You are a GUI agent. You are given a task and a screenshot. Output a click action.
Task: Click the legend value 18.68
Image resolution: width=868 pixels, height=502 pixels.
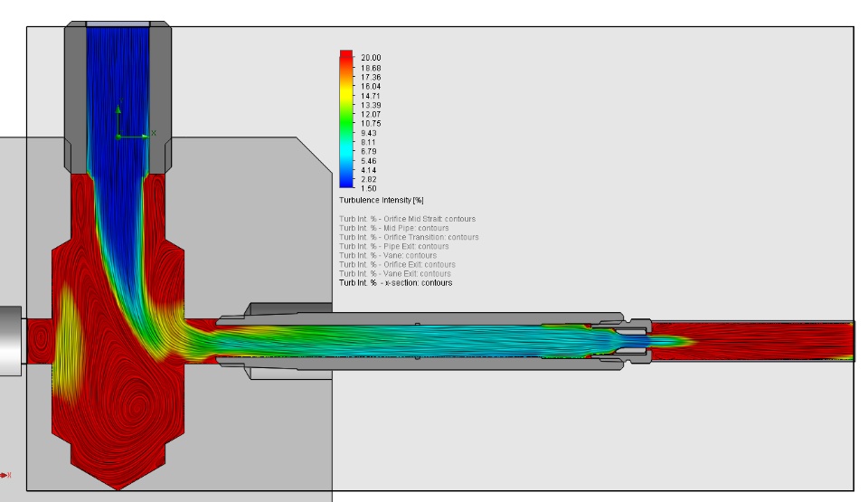tap(371, 68)
